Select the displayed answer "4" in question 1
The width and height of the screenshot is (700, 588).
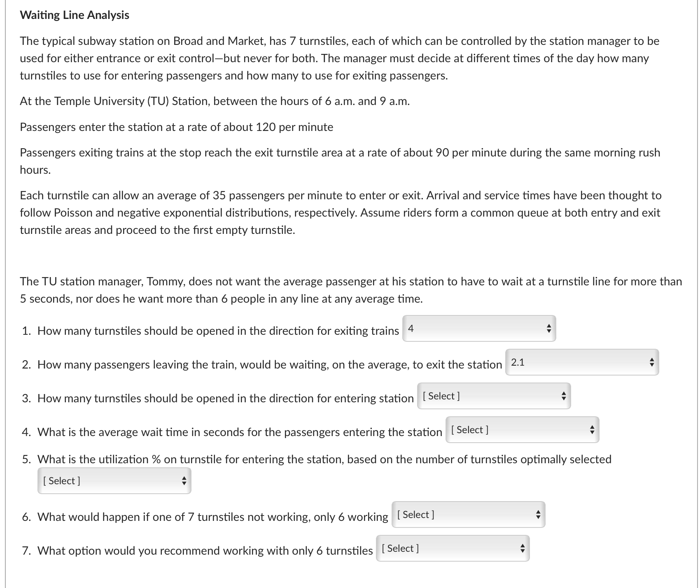point(411,327)
